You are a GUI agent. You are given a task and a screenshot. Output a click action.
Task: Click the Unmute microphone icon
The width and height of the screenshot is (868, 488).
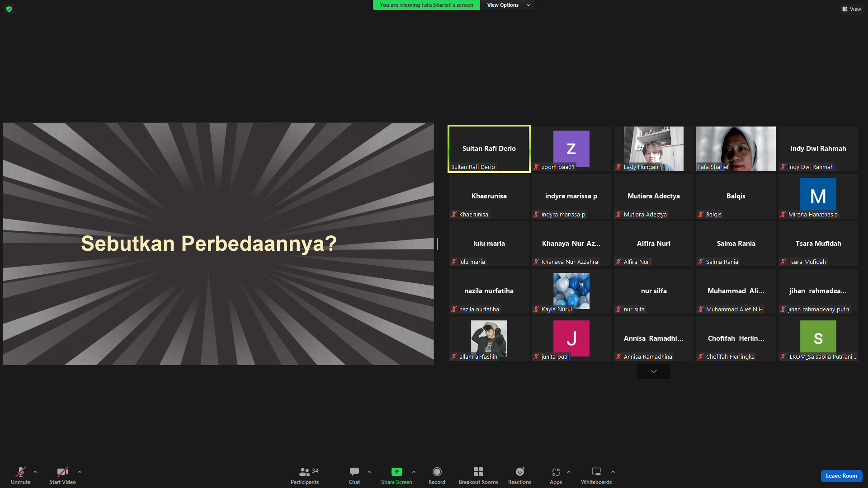pos(21,472)
